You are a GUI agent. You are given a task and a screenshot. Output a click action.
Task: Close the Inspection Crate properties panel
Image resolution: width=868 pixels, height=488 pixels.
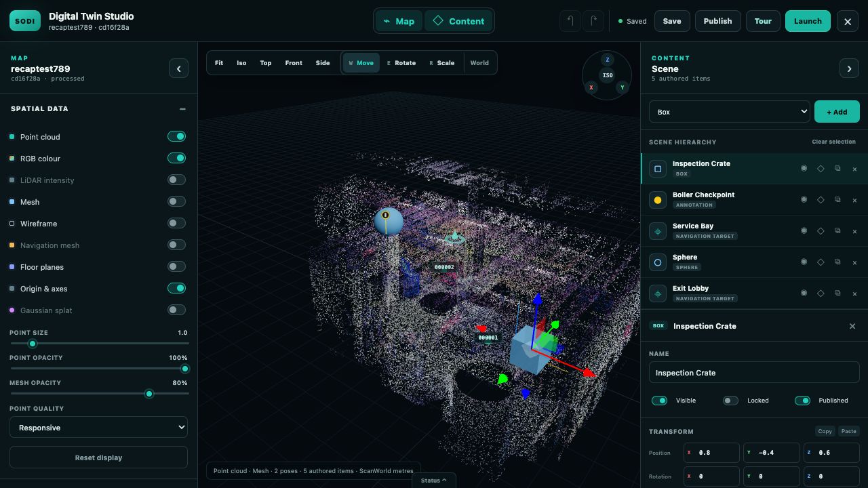coord(852,326)
